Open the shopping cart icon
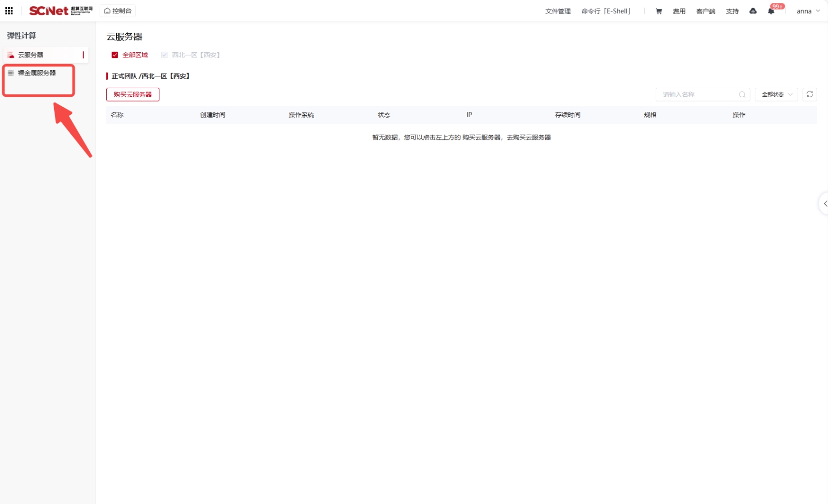Viewport: 828px width, 504px height. point(659,11)
